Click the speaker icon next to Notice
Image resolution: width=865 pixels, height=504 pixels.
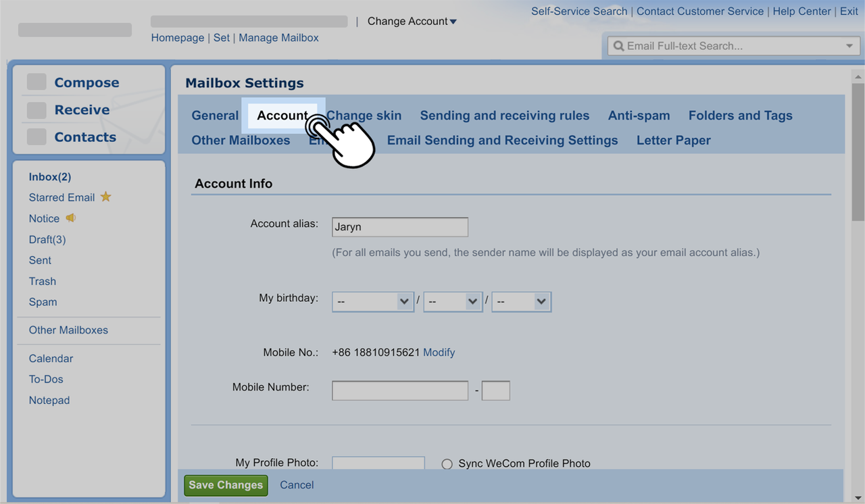click(x=70, y=218)
